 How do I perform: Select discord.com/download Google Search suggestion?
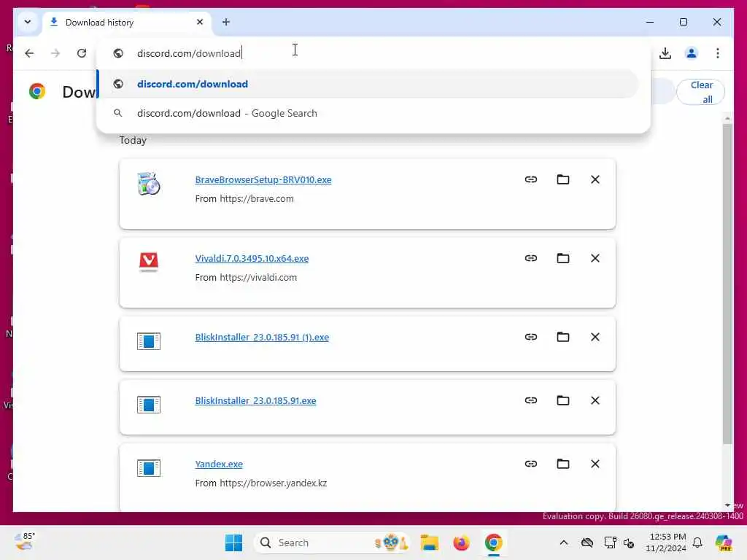[368, 113]
